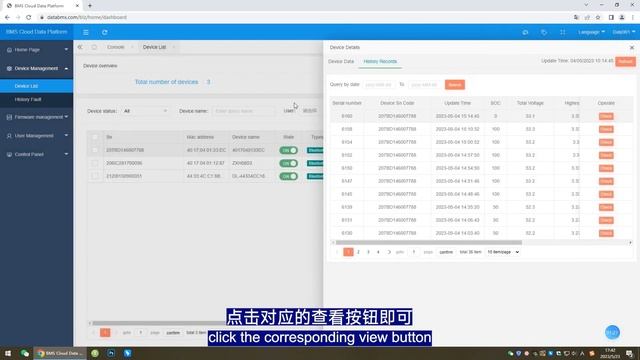Click the Home Page sidebar icon
The image size is (640, 360).
pyautogui.click(x=9, y=50)
